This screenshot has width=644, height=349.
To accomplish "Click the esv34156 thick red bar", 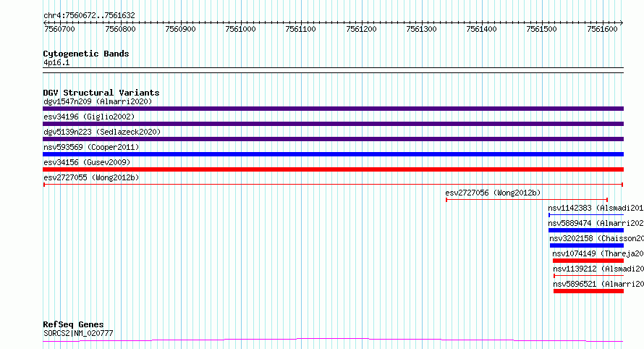I will (x=333, y=169).
